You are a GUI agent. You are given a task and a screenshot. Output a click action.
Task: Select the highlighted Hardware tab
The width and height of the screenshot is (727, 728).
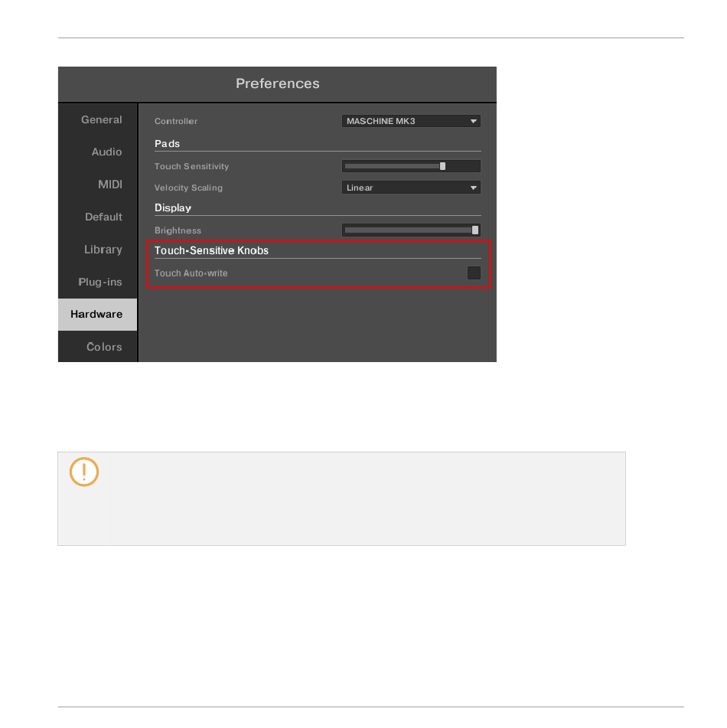97,315
